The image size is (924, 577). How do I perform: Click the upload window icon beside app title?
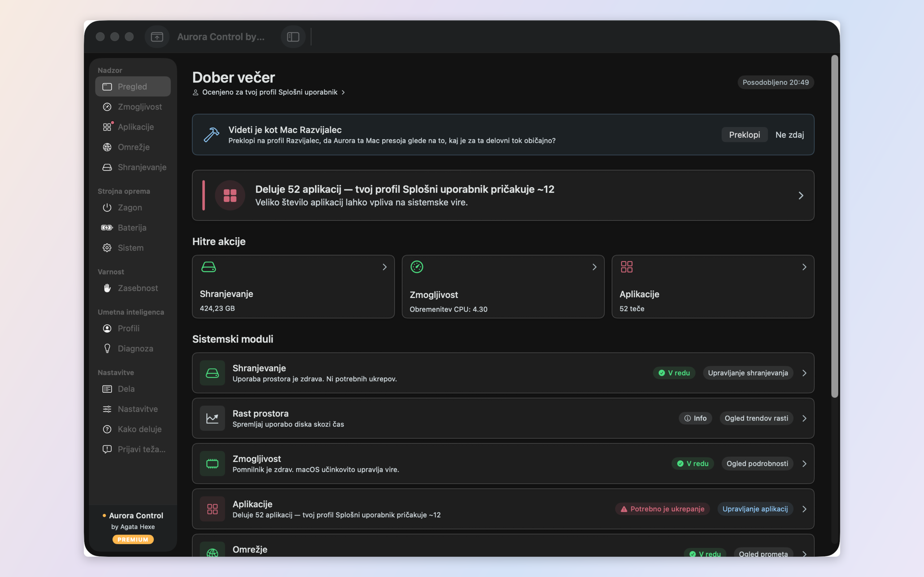click(x=157, y=37)
